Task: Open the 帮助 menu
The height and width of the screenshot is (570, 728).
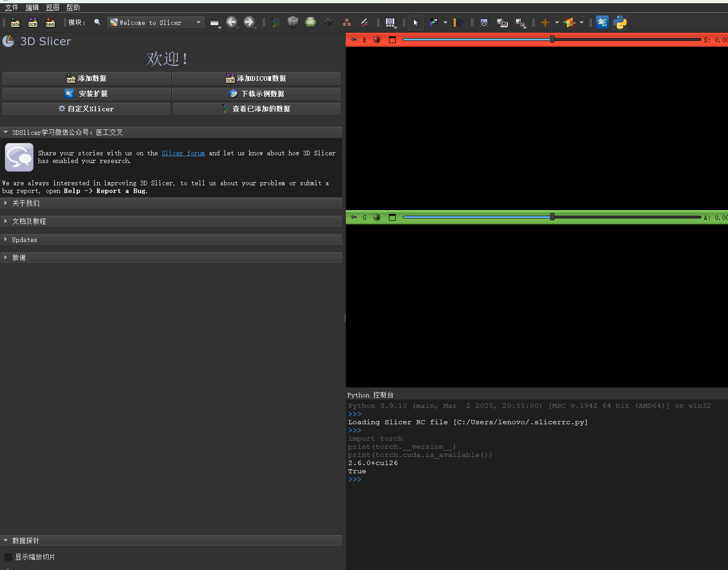Action: point(73,7)
